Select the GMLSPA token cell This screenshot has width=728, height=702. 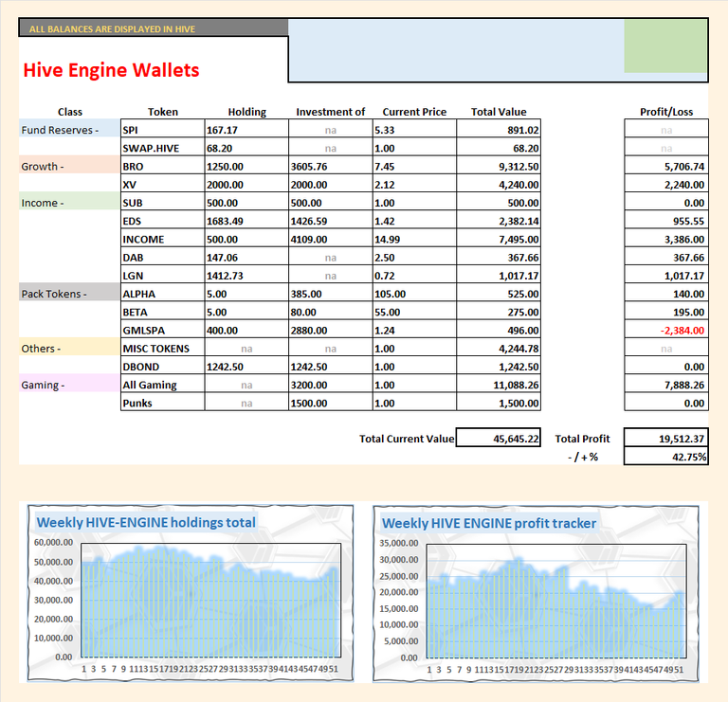pos(162,331)
